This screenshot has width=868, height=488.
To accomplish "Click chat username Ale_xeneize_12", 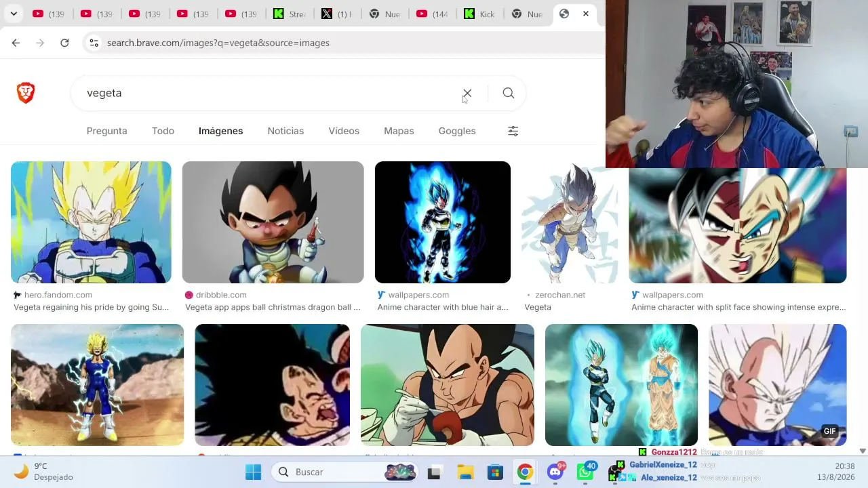I will coord(669,477).
